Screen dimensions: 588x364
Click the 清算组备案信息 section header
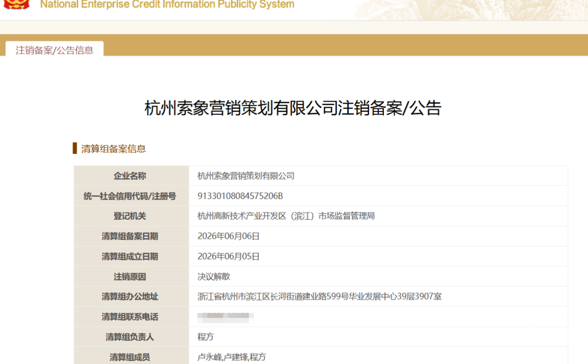click(113, 149)
